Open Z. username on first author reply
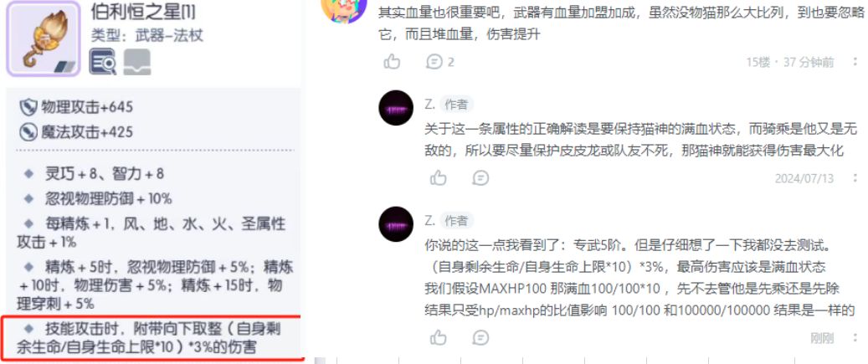The width and height of the screenshot is (868, 364). (x=429, y=104)
